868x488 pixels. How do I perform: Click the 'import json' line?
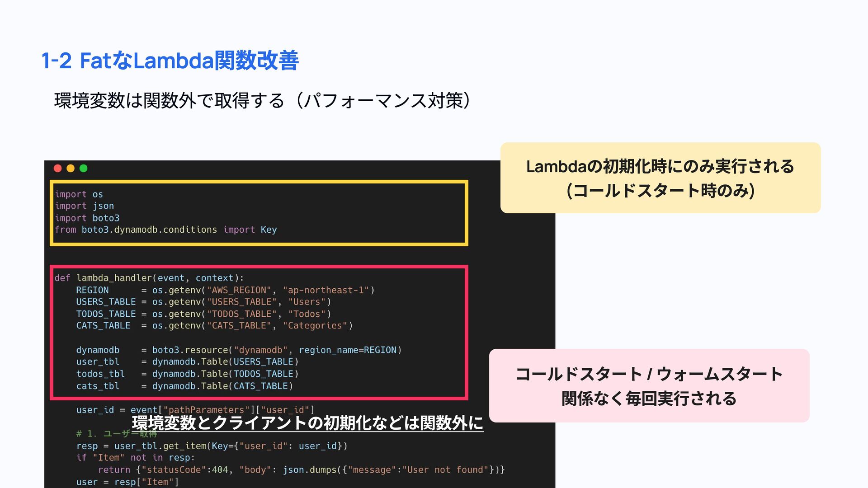[x=85, y=206]
